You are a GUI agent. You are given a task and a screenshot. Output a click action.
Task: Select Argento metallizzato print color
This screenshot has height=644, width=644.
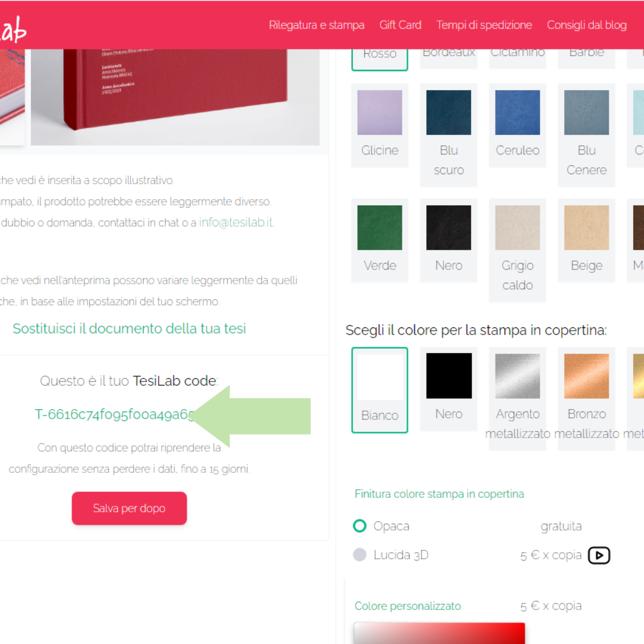click(518, 398)
